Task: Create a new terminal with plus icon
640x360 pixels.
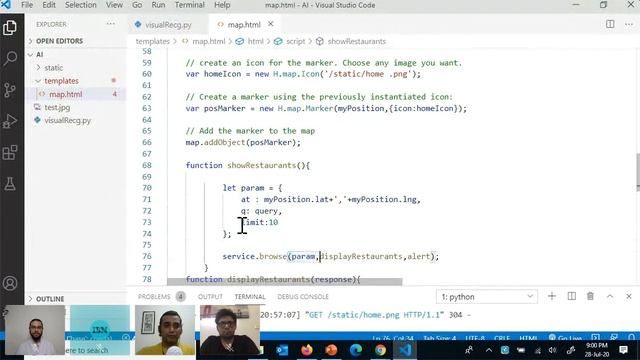Action: 551,296
